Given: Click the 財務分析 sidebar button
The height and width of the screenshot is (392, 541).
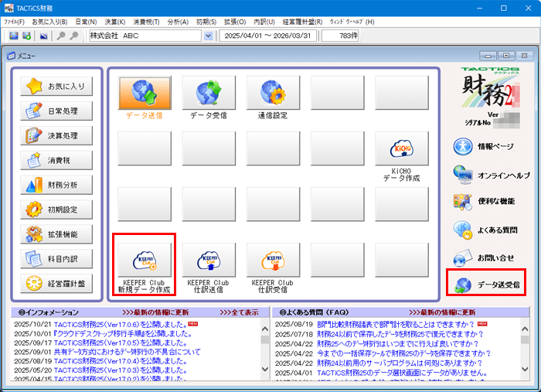Looking at the screenshot, I should 56,185.
